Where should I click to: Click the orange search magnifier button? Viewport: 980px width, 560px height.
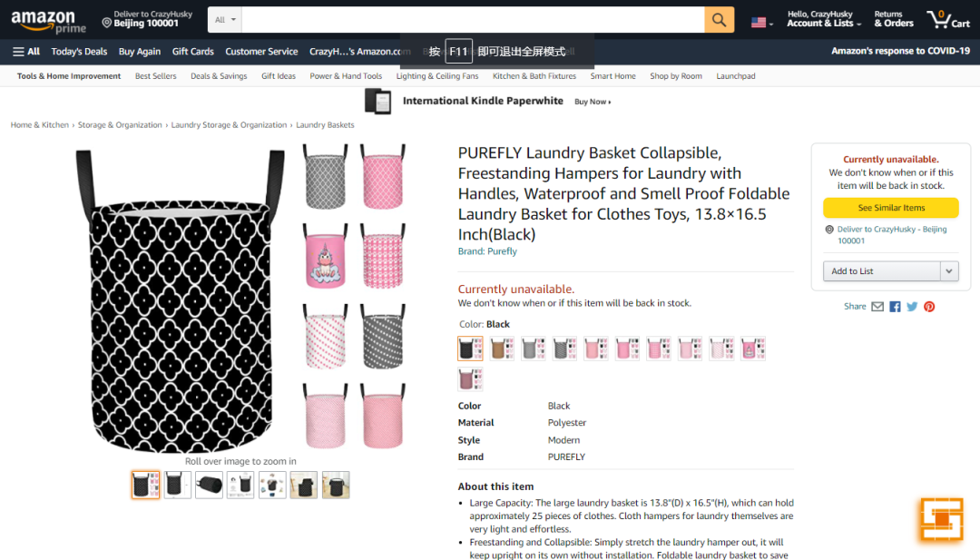(719, 20)
